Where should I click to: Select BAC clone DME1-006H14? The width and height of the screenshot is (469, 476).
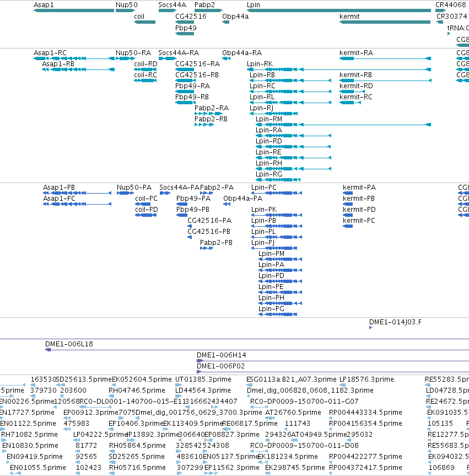point(333,361)
